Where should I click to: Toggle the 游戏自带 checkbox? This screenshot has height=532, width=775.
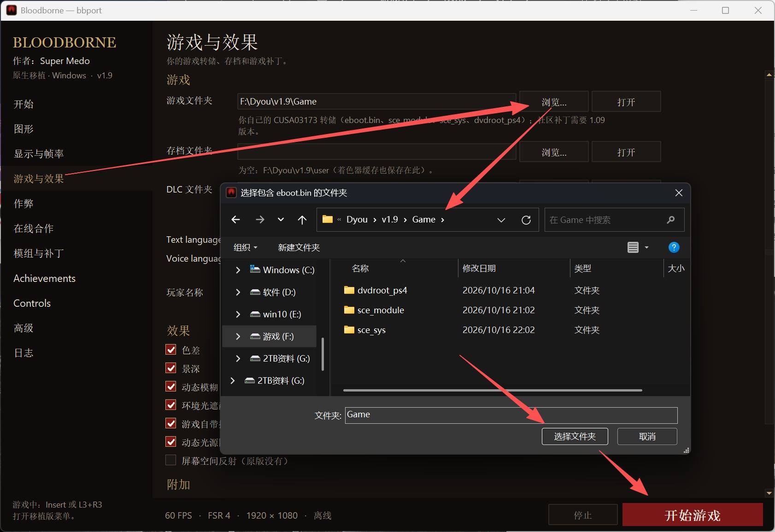pos(171,423)
